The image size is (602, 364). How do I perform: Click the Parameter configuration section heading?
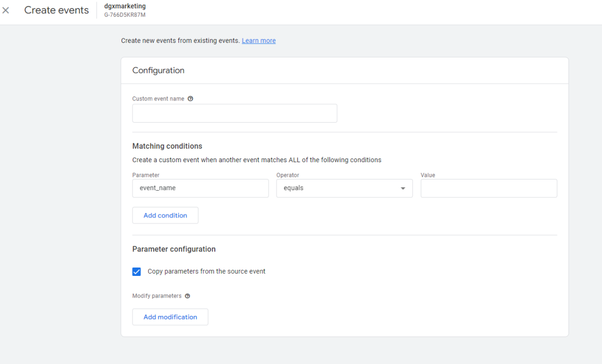tap(174, 249)
